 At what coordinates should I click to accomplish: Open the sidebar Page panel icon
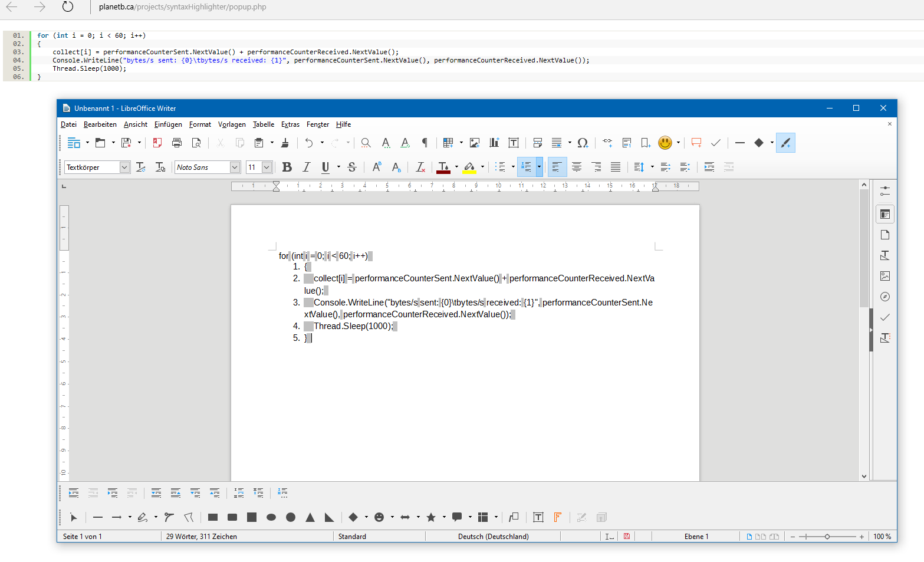[x=885, y=235]
